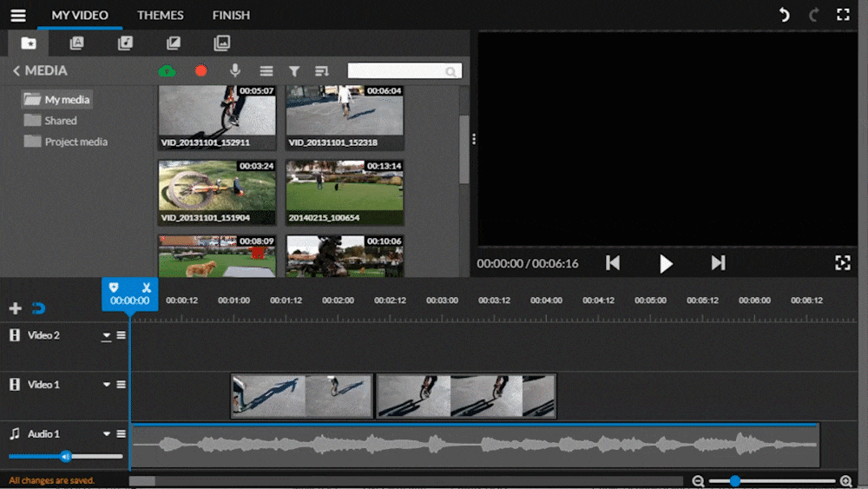Expand Audio 1 track dropdown arrow
The width and height of the screenshot is (868, 489).
click(106, 433)
